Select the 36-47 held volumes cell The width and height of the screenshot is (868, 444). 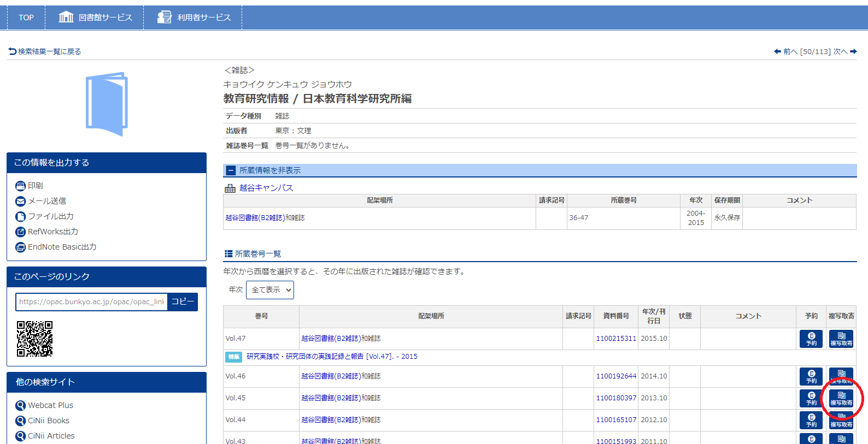pyautogui.click(x=624, y=218)
